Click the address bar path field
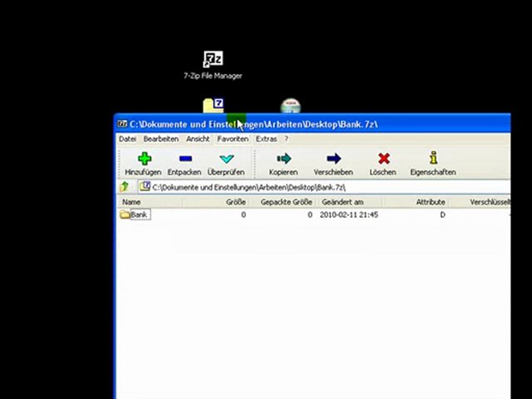 [x=324, y=187]
